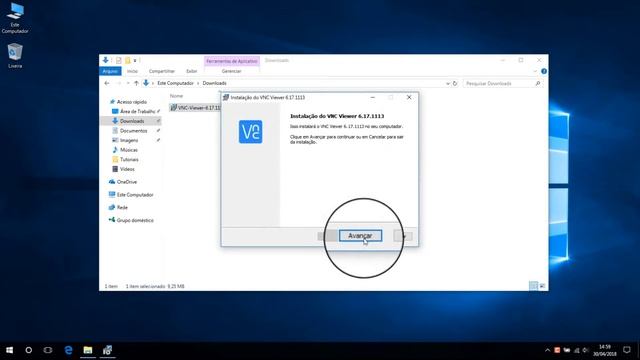Open Área de Trabalho in the navigation pane
Viewport: 640px width, 360px height.
[x=137, y=111]
